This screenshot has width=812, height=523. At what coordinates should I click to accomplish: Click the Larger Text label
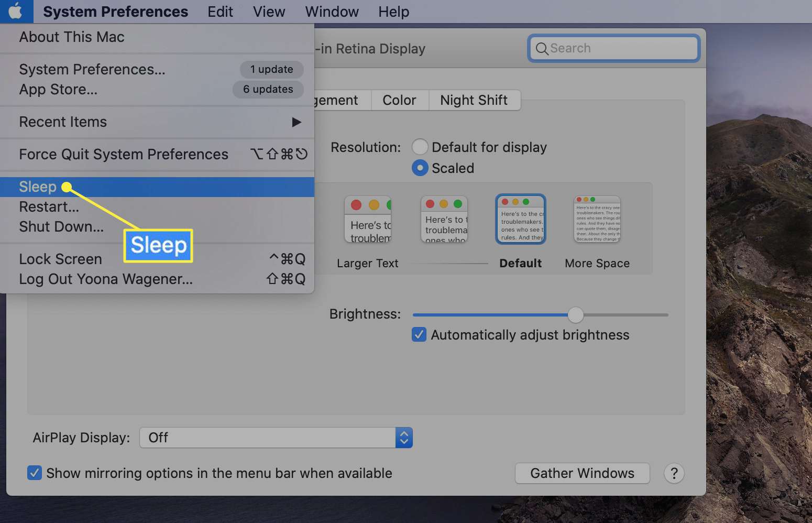tap(368, 263)
